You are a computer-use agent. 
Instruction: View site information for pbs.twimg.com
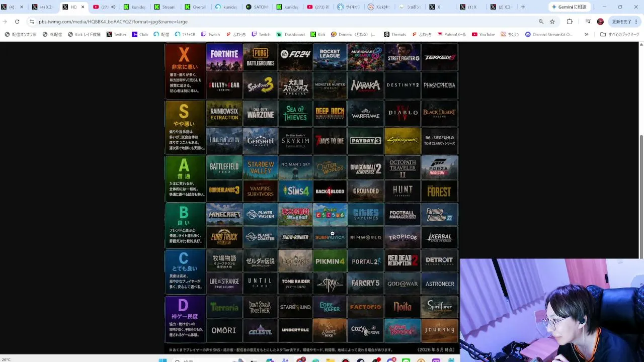32,22
